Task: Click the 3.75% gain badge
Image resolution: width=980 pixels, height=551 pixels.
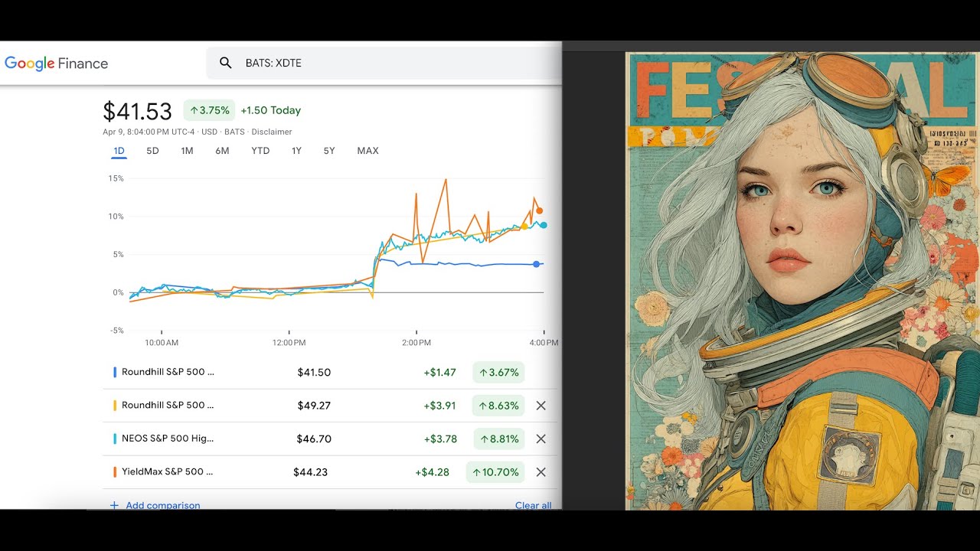Action: (x=209, y=110)
